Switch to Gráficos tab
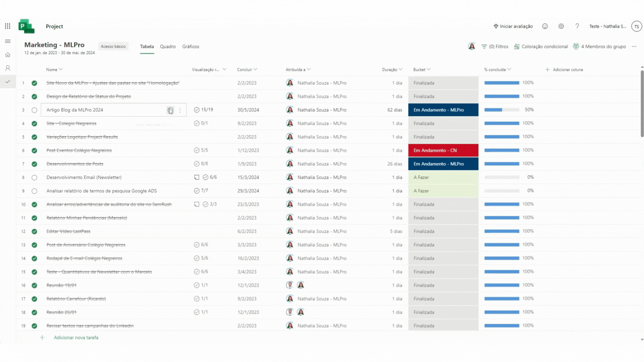Viewport: 644px width, 362px height. pyautogui.click(x=191, y=47)
